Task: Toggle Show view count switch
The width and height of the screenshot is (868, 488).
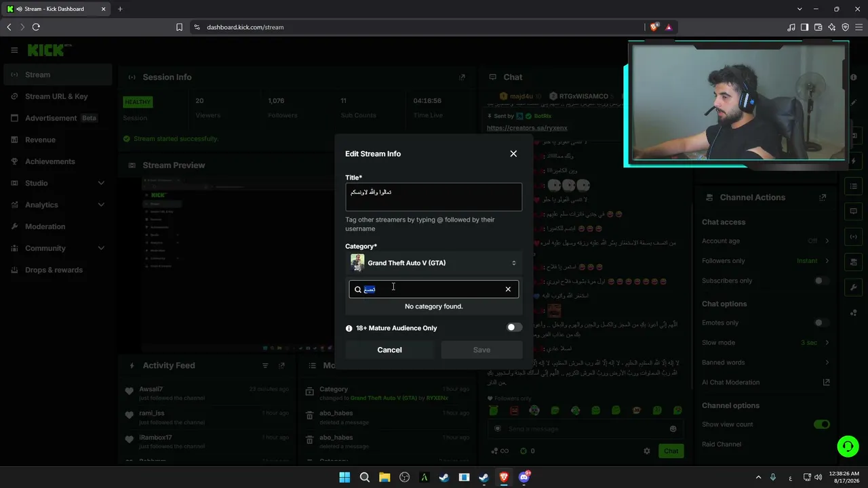Action: point(822,424)
